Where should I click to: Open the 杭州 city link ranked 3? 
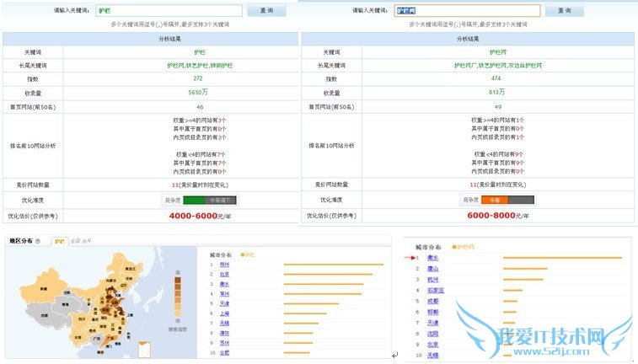[x=433, y=280]
